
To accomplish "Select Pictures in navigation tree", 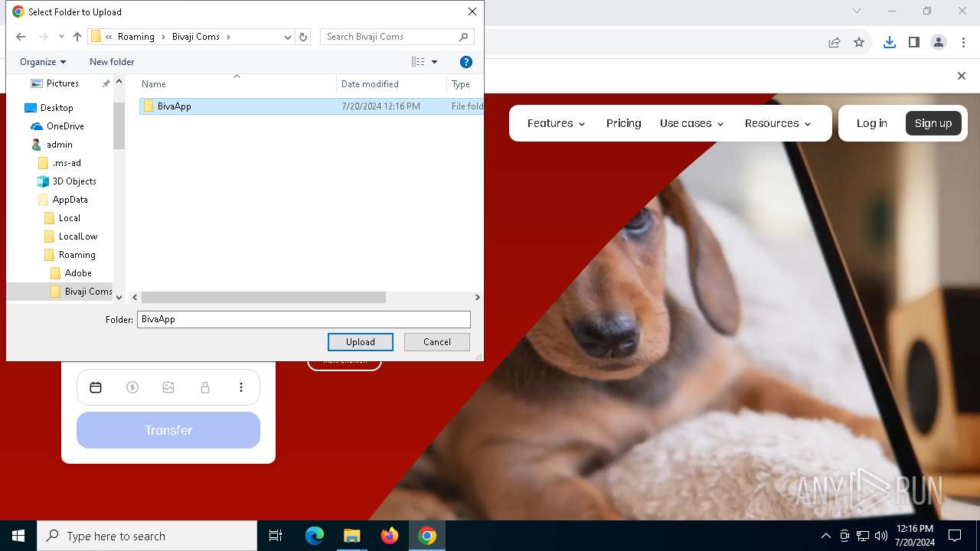I will click(x=62, y=83).
